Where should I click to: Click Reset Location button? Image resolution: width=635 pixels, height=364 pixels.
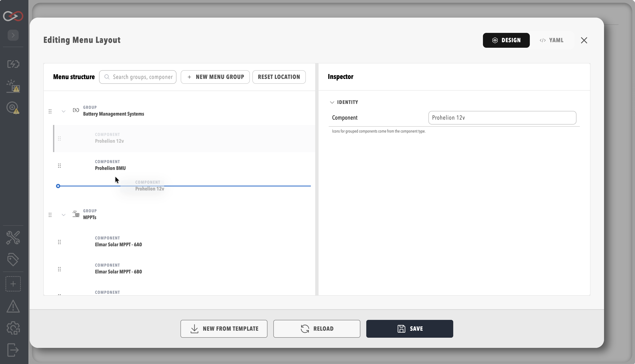279,77
